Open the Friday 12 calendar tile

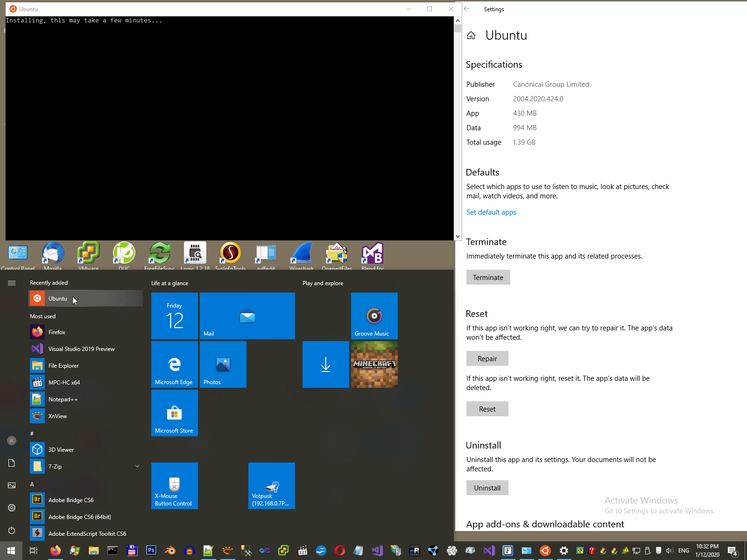pos(175,316)
